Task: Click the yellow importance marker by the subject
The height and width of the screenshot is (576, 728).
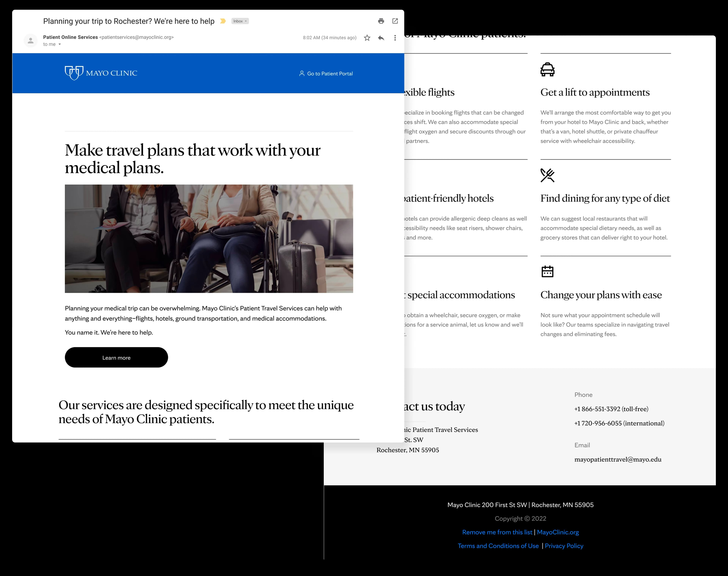Action: (x=223, y=21)
